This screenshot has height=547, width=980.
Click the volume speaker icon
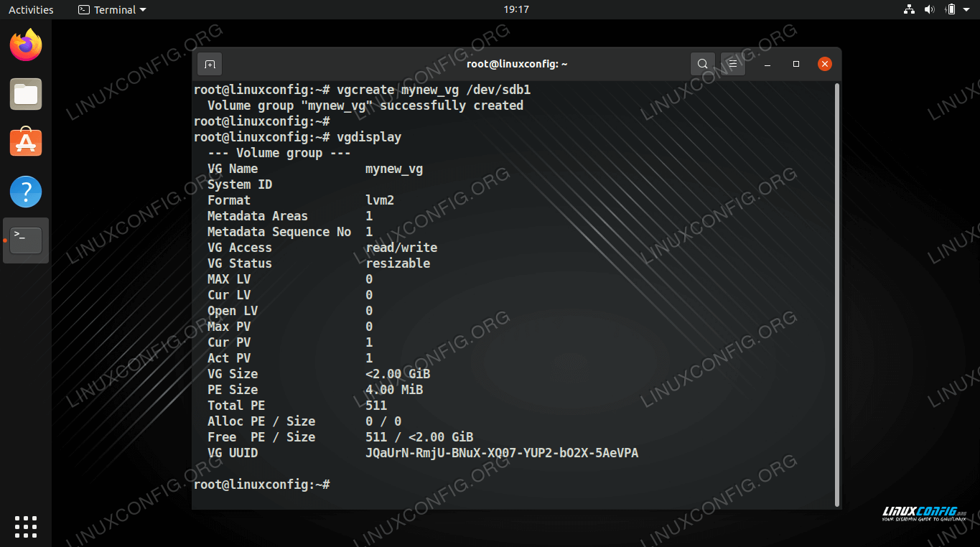click(929, 9)
